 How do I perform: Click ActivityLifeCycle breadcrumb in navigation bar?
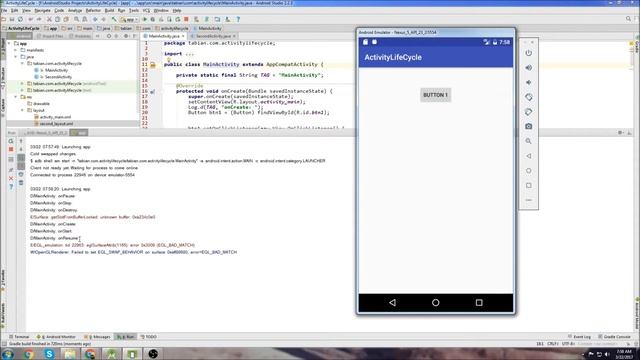[21, 29]
